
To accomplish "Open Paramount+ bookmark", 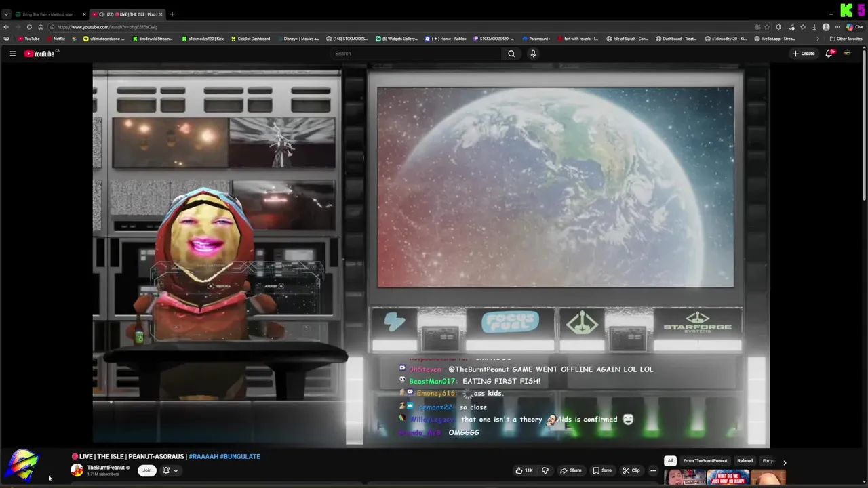I will pyautogui.click(x=536, y=39).
